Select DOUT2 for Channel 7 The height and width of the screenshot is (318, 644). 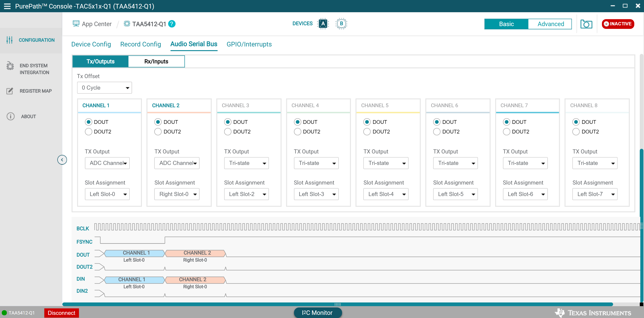506,132
